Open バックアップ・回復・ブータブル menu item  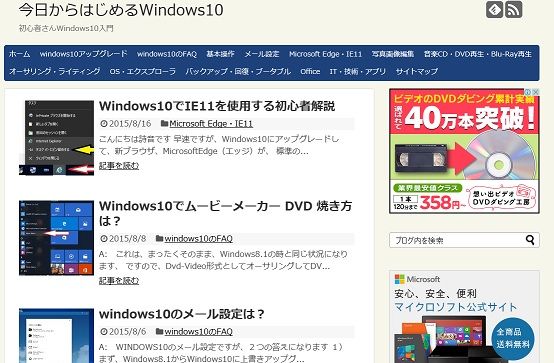tap(238, 71)
